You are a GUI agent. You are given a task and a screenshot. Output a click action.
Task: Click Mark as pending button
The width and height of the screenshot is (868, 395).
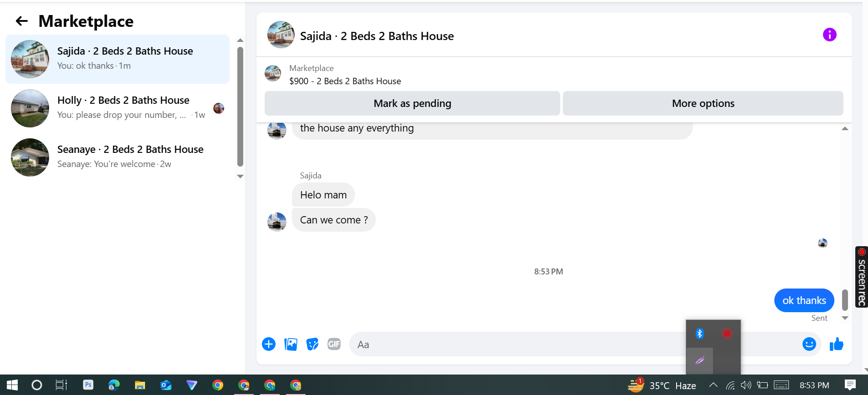coord(412,103)
